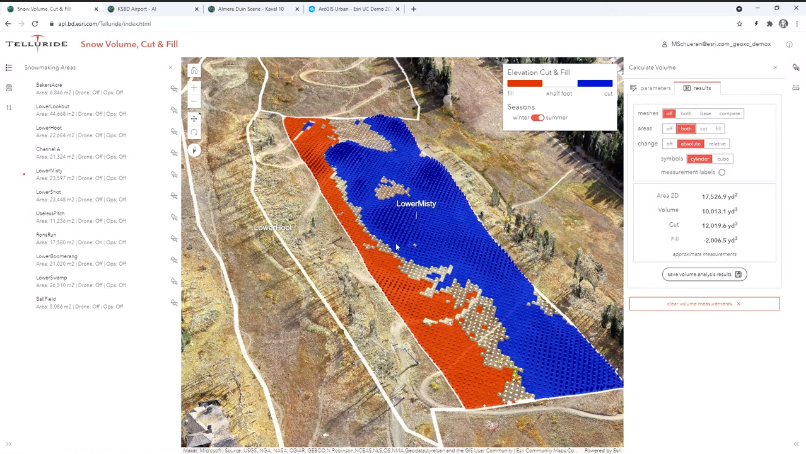
Task: Select the map rotate tool
Action: tap(194, 132)
